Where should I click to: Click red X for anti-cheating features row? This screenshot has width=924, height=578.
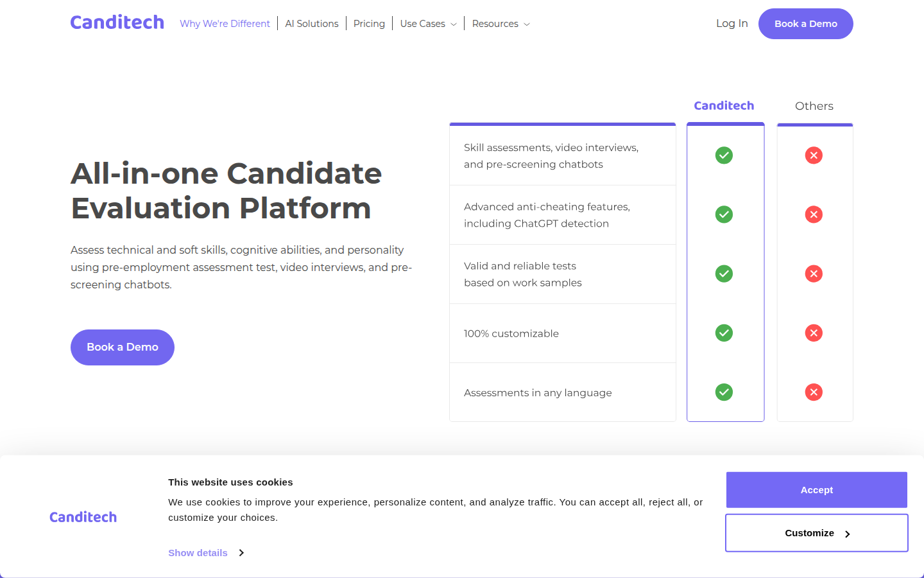click(x=814, y=215)
